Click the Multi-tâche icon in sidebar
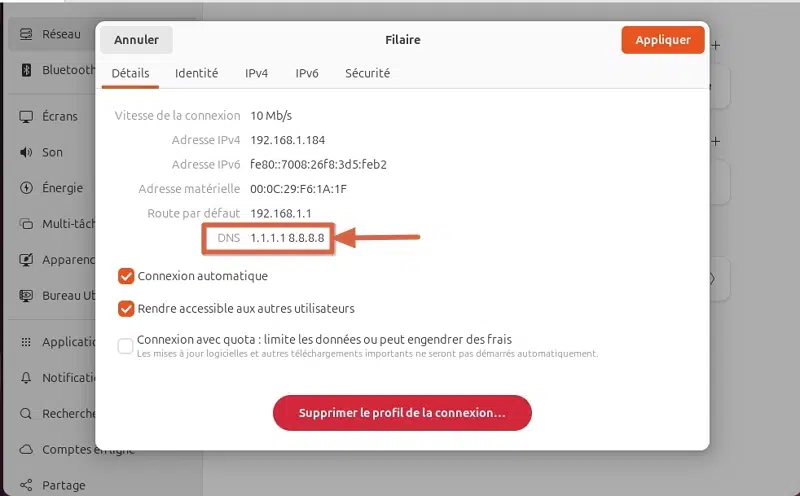 click(x=26, y=224)
